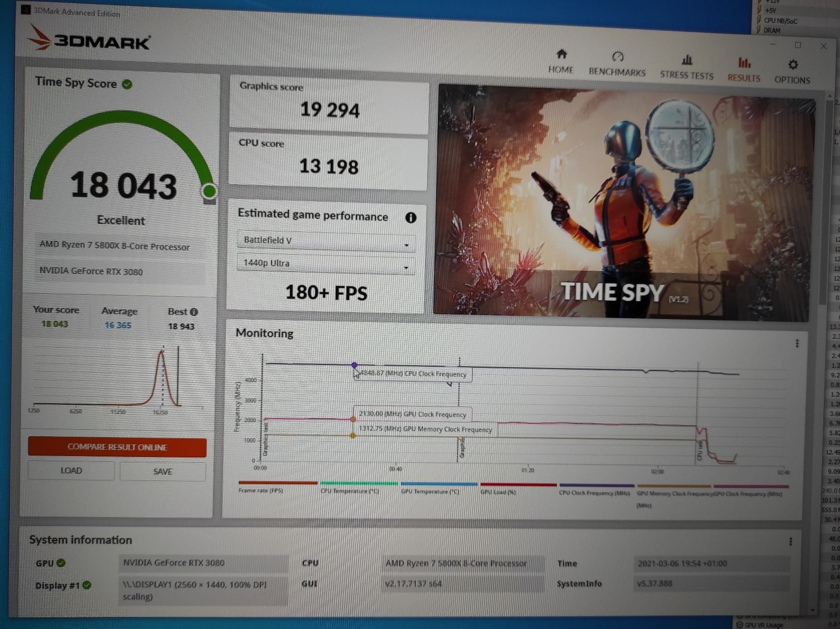Open the Battlefield V game dropdown
Image resolution: width=840 pixels, height=629 pixels.
point(326,241)
